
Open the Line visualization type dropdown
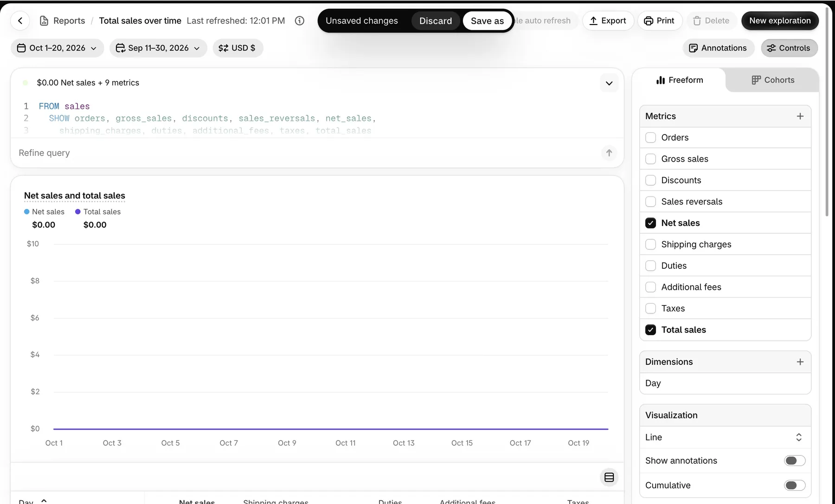point(725,437)
